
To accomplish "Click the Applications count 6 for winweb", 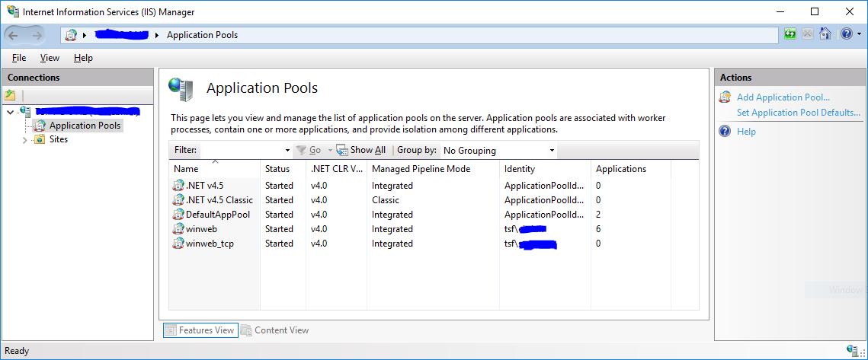I will coord(598,229).
